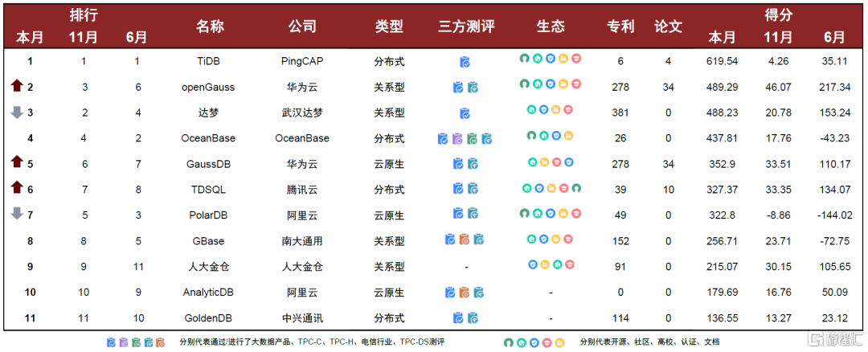
Task: Click the 得分 header label
Action: pos(778,15)
